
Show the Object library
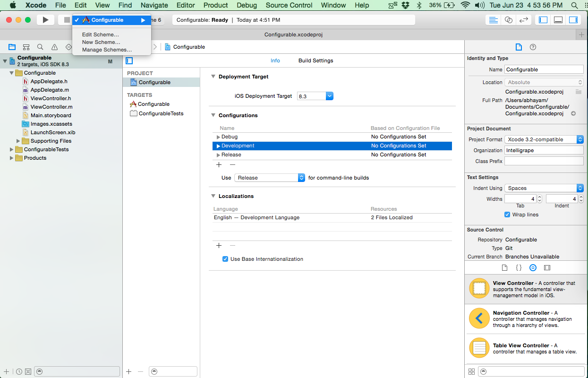pos(533,267)
